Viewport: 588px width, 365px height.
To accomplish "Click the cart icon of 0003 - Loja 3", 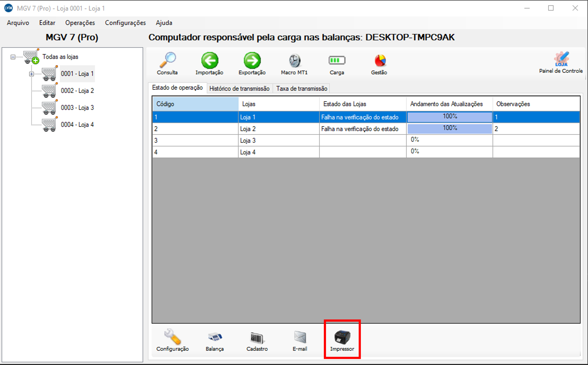I will point(50,107).
